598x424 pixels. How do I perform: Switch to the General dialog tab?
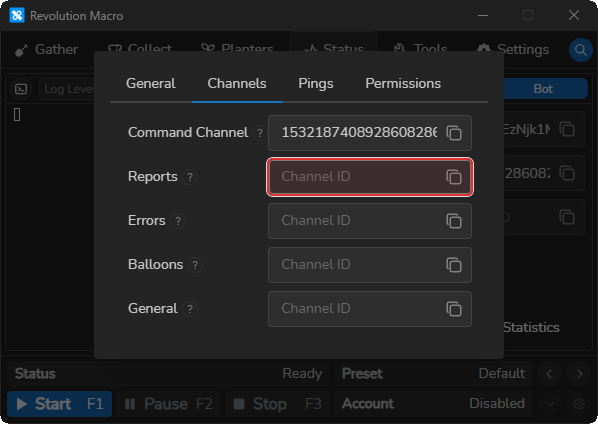click(151, 84)
